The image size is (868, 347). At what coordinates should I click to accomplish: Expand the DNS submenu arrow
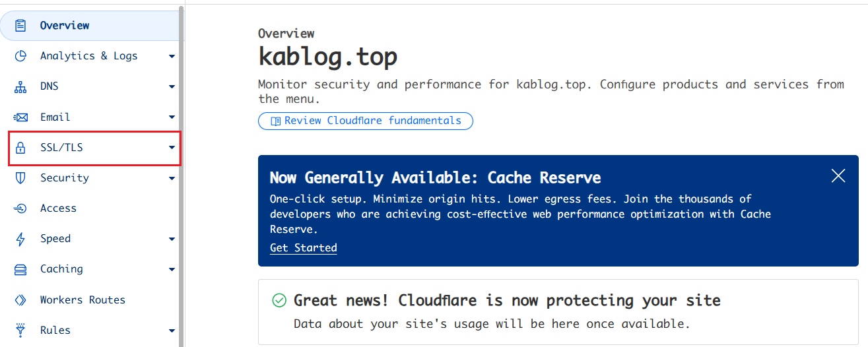pyautogui.click(x=172, y=87)
